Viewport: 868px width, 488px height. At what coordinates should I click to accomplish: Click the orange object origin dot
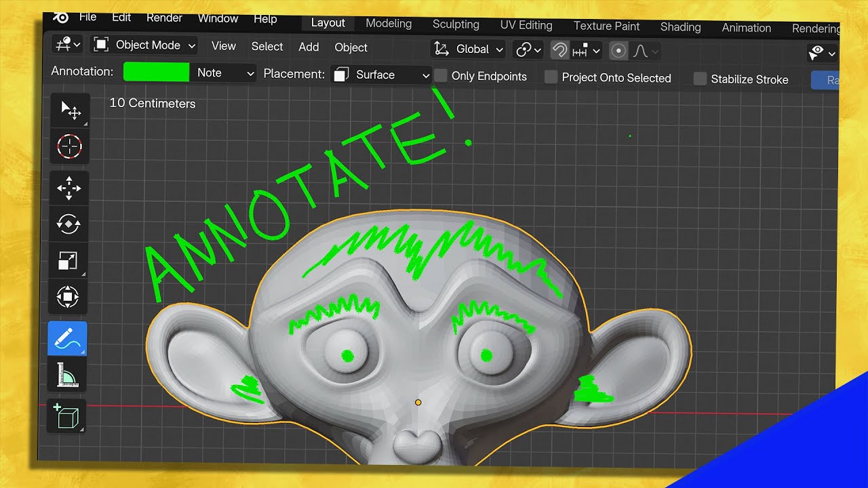(418, 403)
